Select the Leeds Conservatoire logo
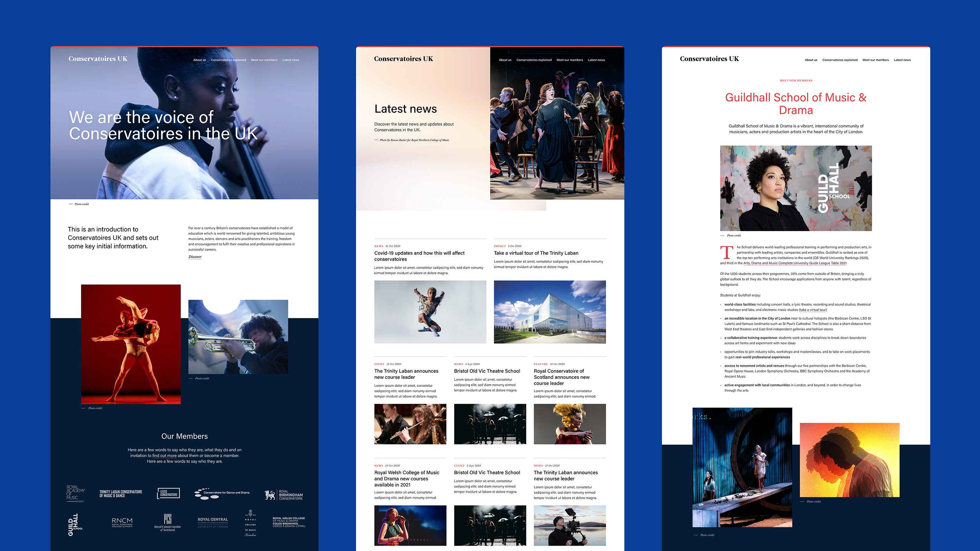 tap(169, 493)
